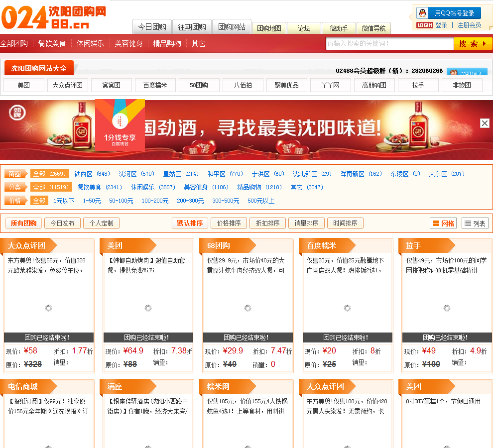
Task: Click the 立即加入 group button
Action: click(x=467, y=72)
